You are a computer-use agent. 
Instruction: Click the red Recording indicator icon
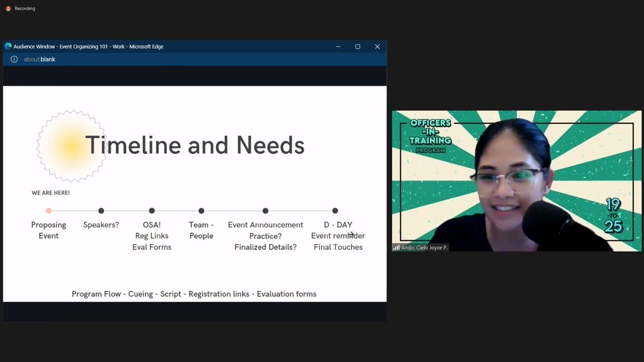8,9
